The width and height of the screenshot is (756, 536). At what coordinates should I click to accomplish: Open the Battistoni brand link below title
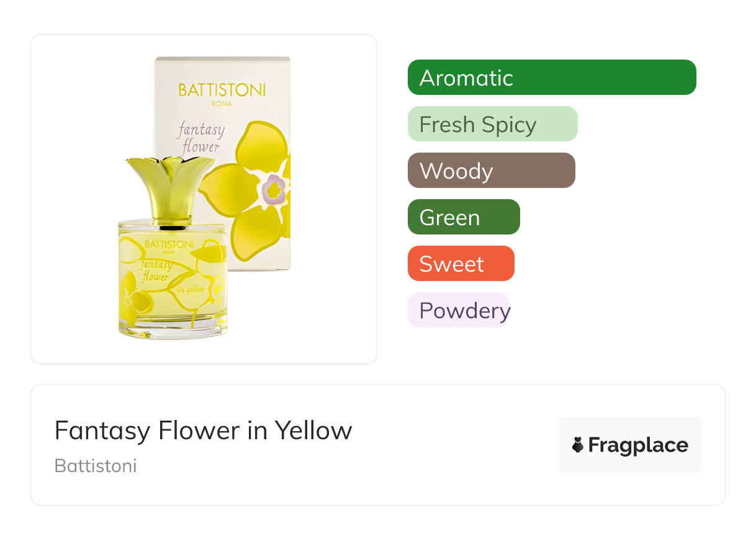pyautogui.click(x=96, y=465)
